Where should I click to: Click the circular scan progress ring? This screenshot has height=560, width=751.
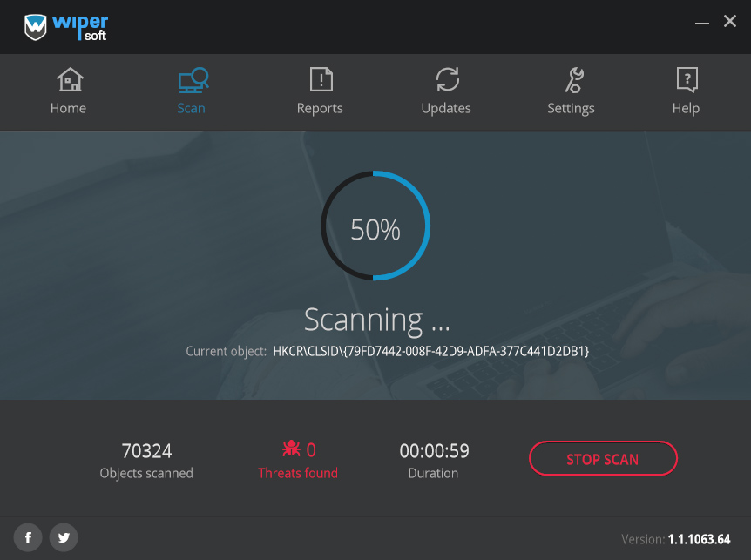tap(375, 226)
